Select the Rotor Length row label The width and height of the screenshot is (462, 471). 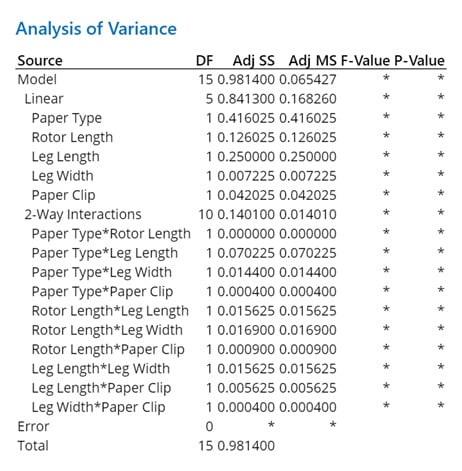[72, 137]
